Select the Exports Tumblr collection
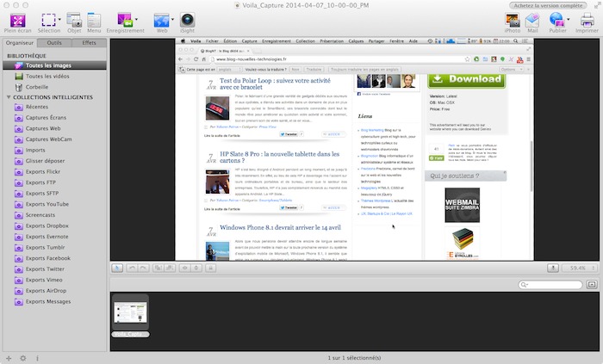 point(54,247)
